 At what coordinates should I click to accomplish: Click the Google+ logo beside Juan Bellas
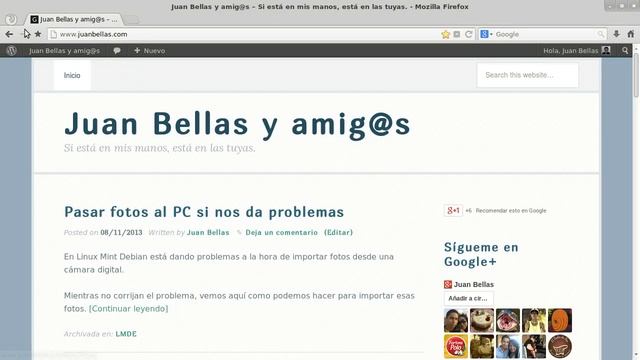(448, 284)
